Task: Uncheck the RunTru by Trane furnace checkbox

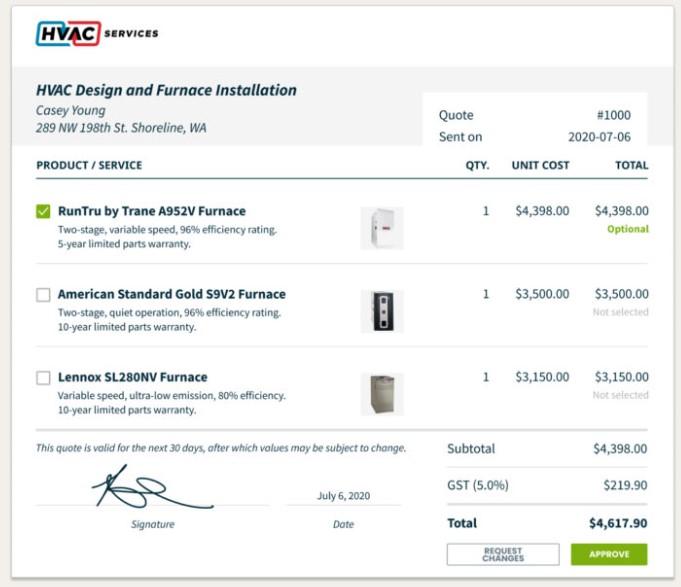Action: (x=43, y=212)
